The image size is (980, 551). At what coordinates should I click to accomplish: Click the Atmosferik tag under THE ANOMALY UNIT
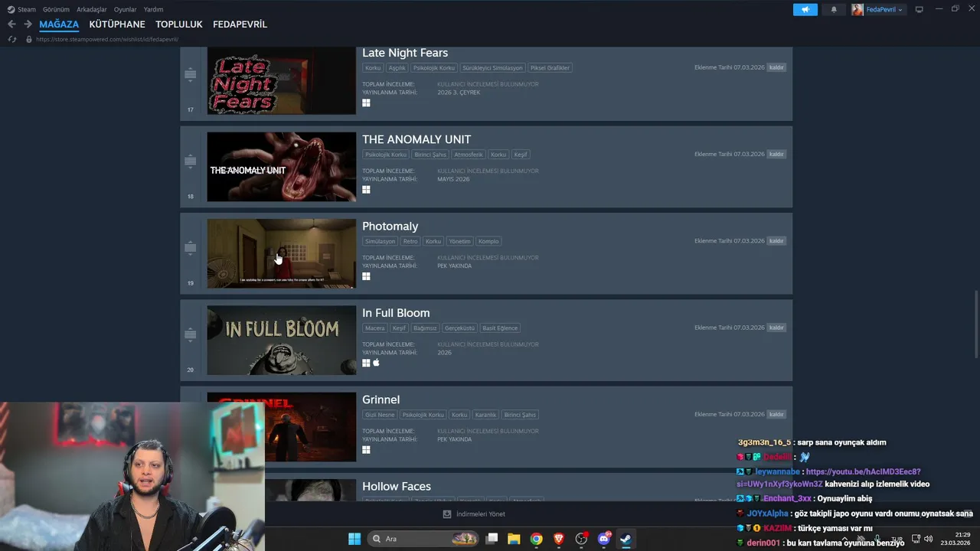(x=469, y=155)
